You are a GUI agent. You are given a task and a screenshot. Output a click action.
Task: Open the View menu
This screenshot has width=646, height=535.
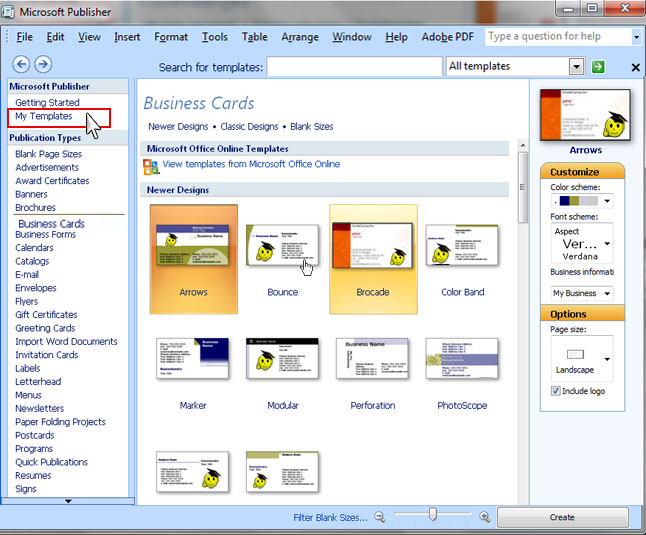pos(89,37)
